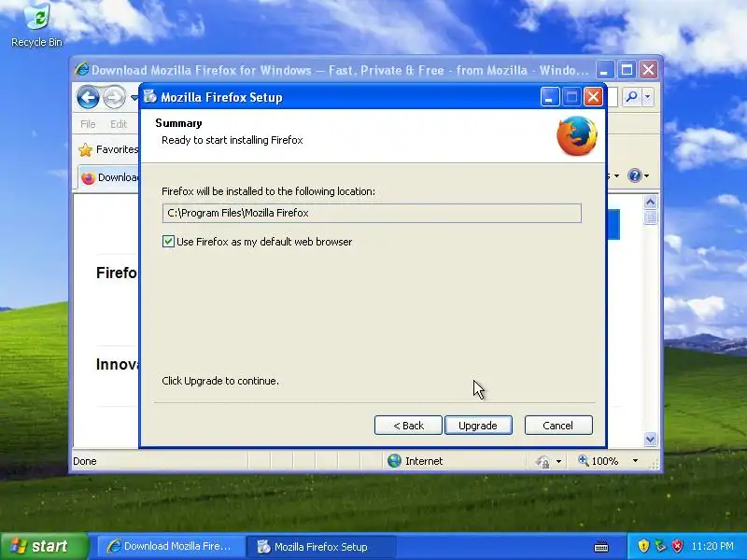Click the Internet zone globe in status bar
This screenshot has width=747, height=560.
pos(394,461)
